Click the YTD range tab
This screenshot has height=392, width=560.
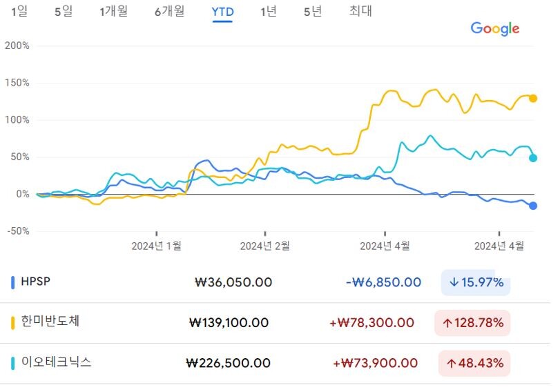pos(222,12)
